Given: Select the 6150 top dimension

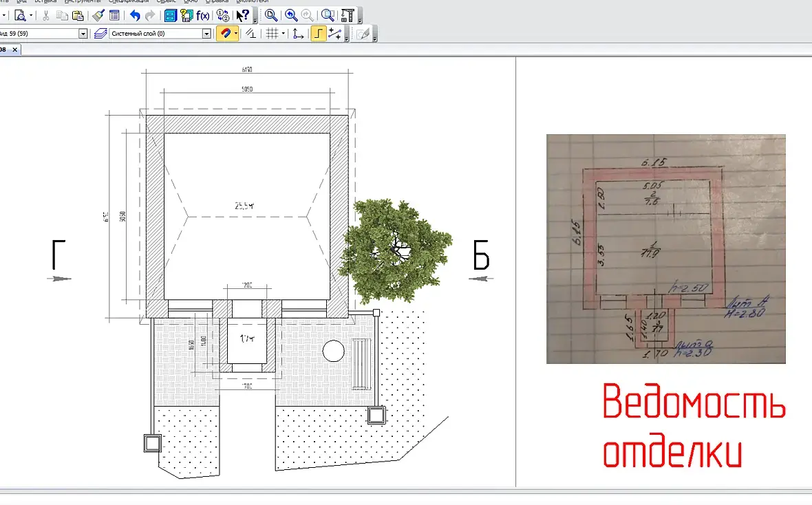Looking at the screenshot, I should click(x=247, y=69).
